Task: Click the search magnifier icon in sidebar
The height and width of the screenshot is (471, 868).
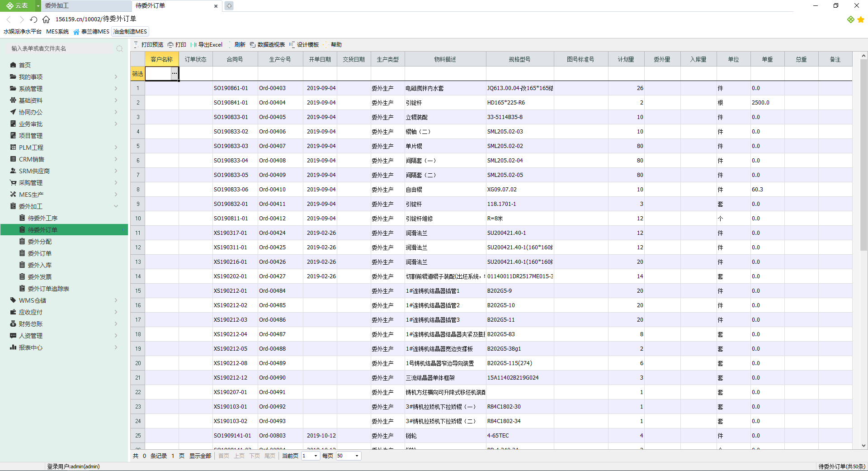Action: point(119,48)
